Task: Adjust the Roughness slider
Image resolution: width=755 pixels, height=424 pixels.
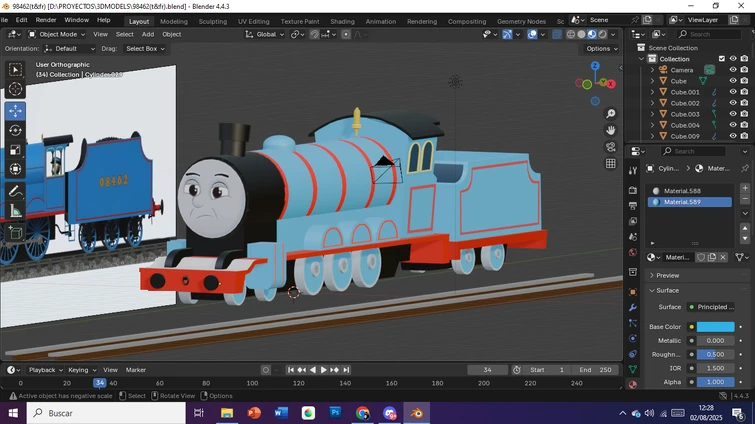Action: tap(716, 354)
